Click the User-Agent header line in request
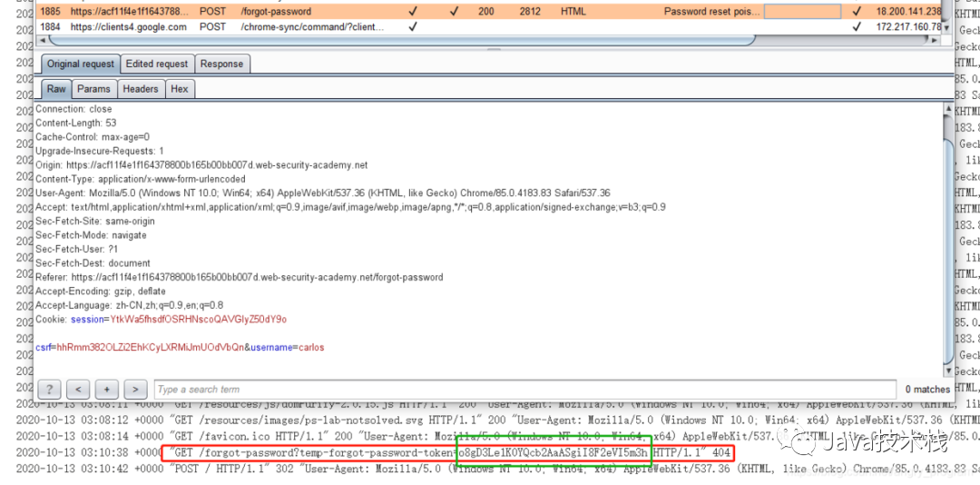980x485 pixels. pos(322,193)
